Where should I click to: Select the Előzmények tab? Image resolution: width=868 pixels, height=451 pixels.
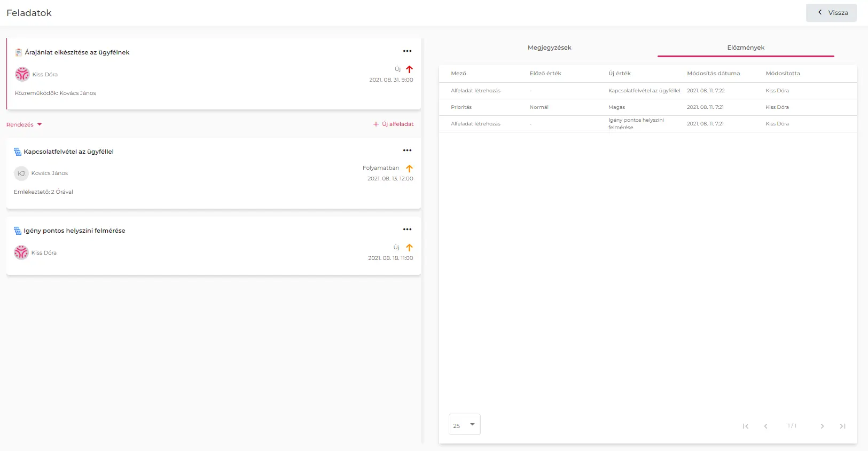[746, 48]
